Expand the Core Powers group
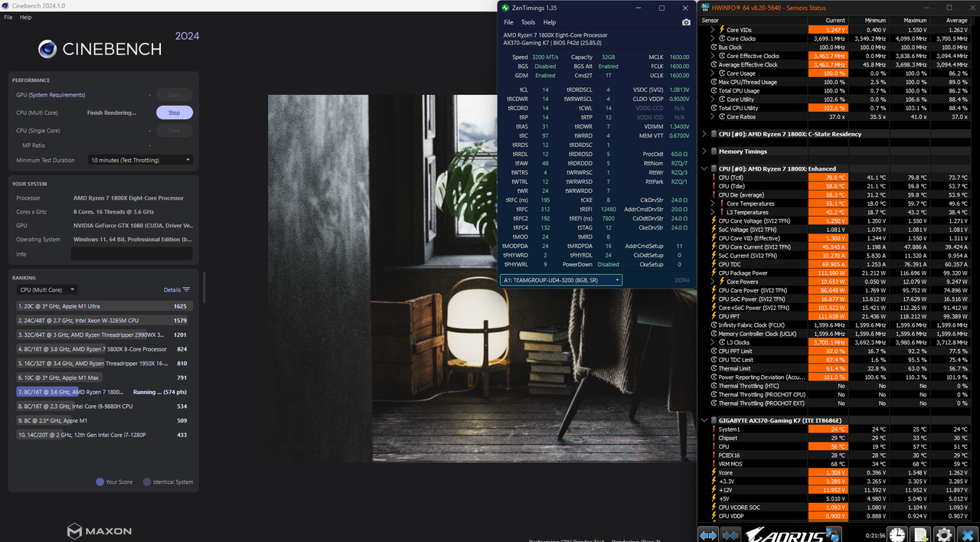Viewport: 980px width, 542px height. click(713, 282)
